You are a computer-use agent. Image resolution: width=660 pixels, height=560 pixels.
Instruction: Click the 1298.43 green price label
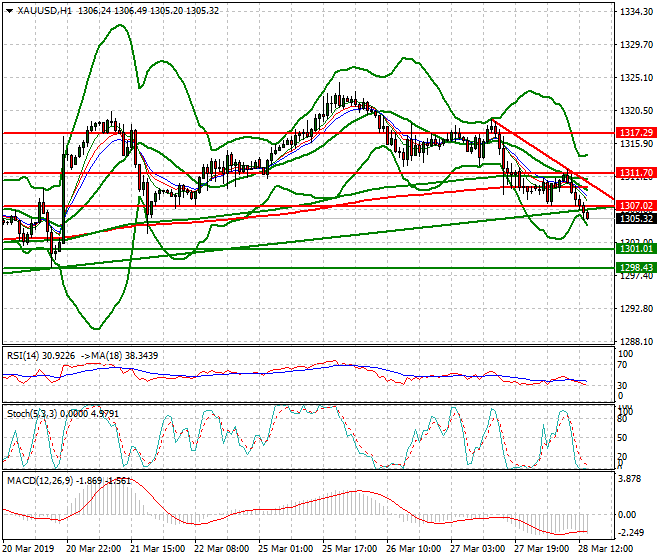(x=636, y=268)
